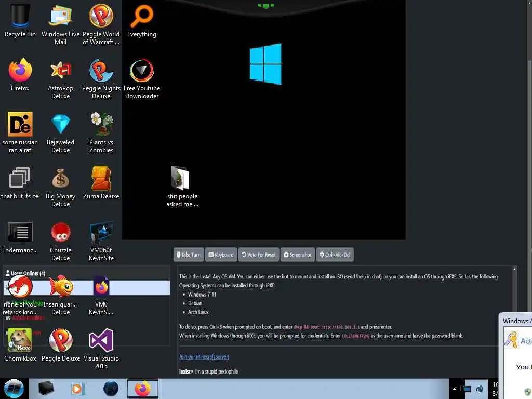
Task: Open AstroPop Deluxe desktop icon
Action: (60, 79)
